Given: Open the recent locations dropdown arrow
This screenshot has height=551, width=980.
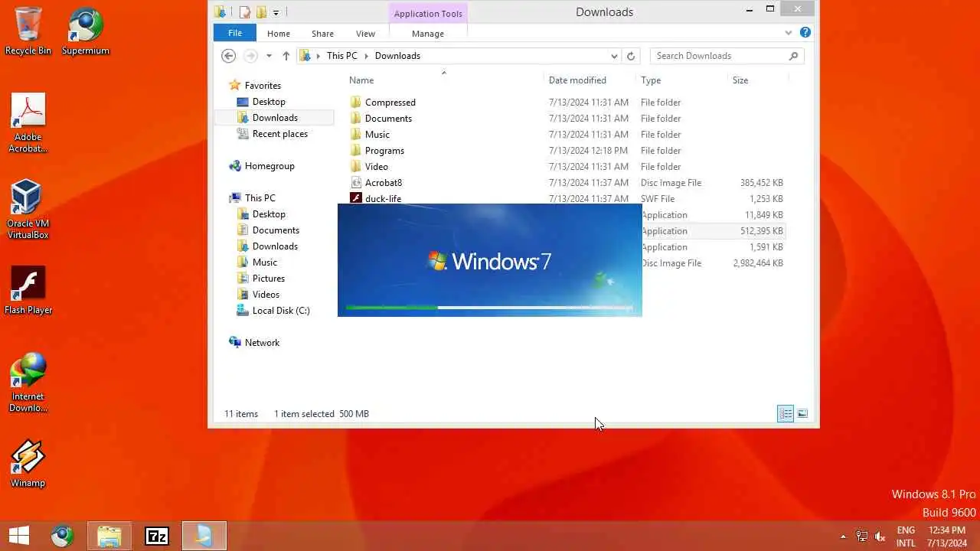Looking at the screenshot, I should (x=269, y=56).
